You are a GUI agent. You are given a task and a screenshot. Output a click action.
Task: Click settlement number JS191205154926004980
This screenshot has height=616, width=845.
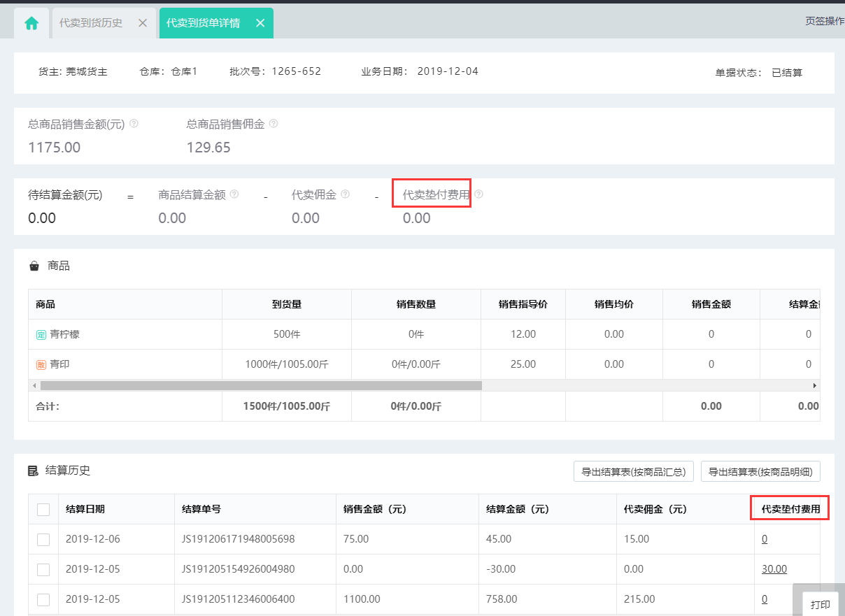[x=239, y=569]
